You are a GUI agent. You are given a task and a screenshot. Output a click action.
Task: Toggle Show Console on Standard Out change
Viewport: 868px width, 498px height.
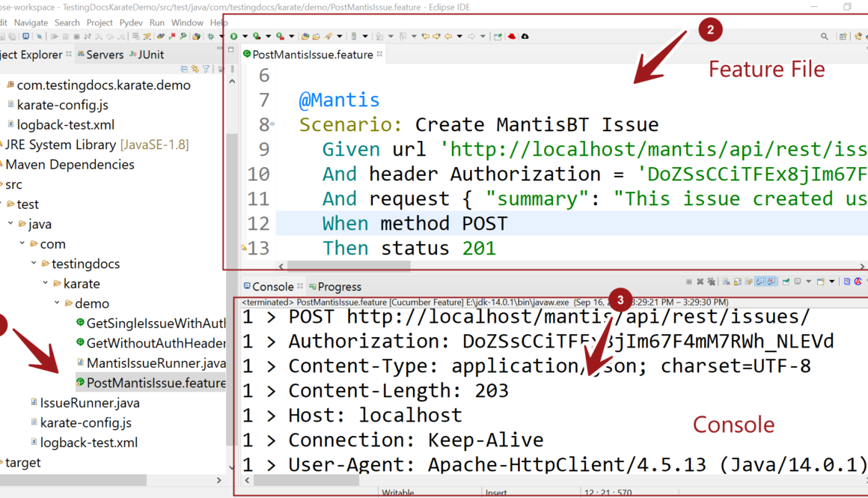[x=759, y=282]
